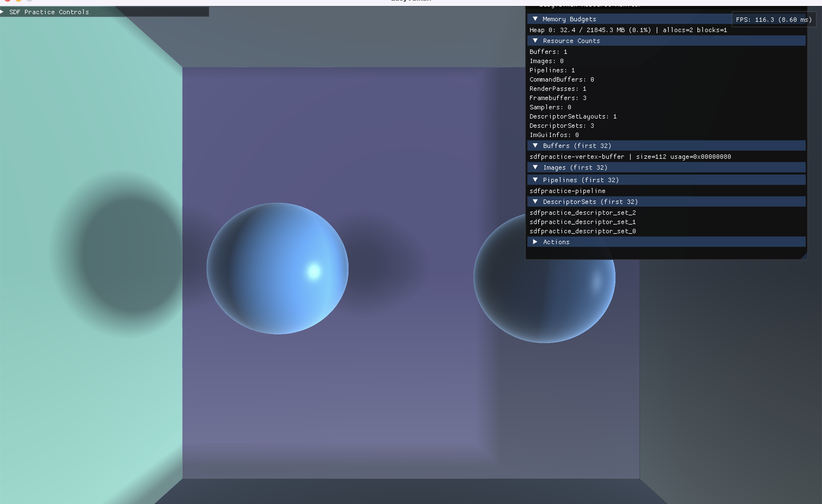
Task: Click the 'Framebuffers: 3' count
Action: click(558, 98)
